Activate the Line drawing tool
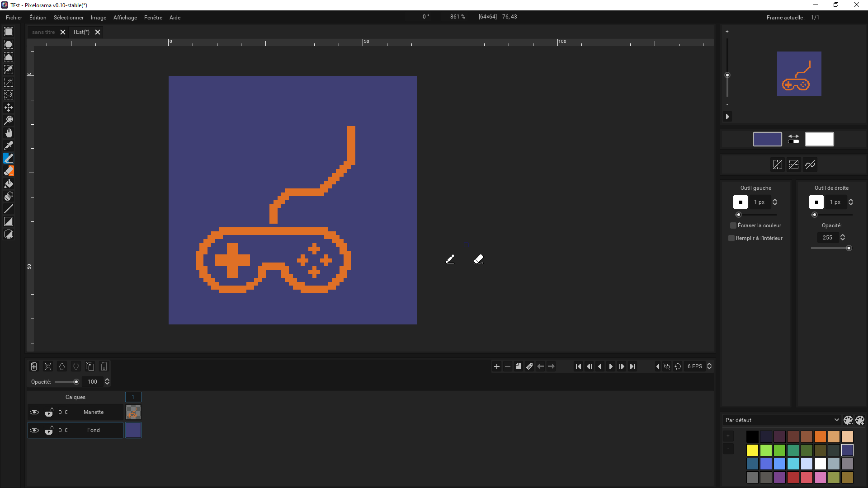868x488 pixels. click(8, 209)
